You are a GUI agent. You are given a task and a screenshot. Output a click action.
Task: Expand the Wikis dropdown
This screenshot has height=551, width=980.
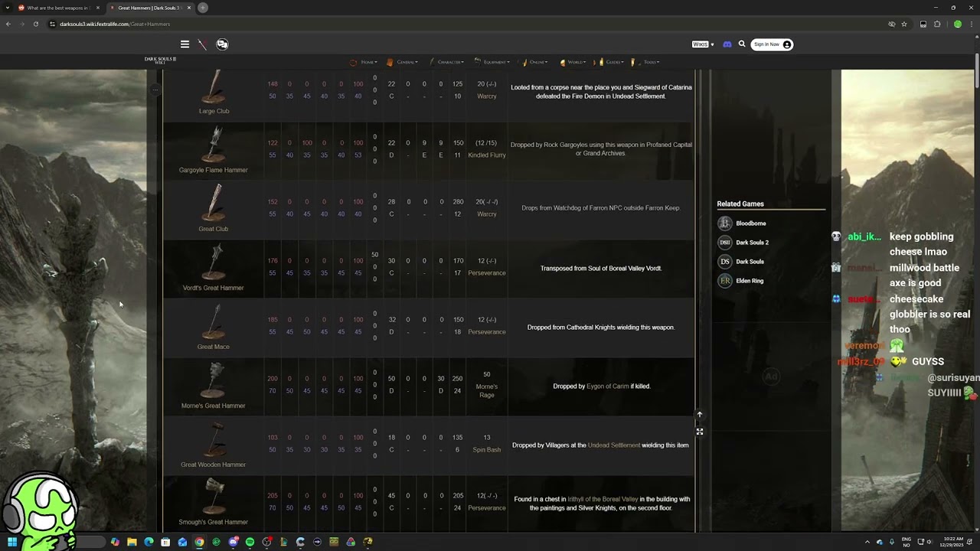(703, 44)
